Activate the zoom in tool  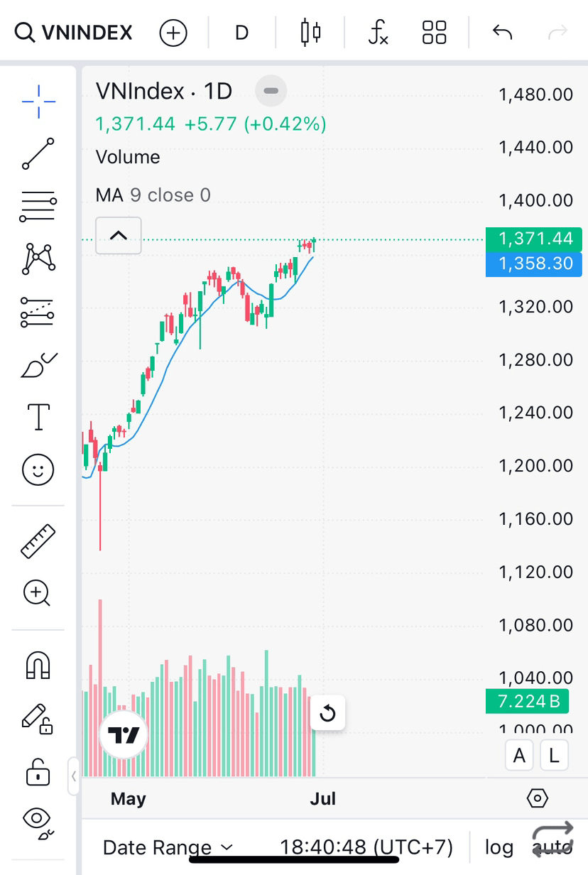[x=38, y=593]
